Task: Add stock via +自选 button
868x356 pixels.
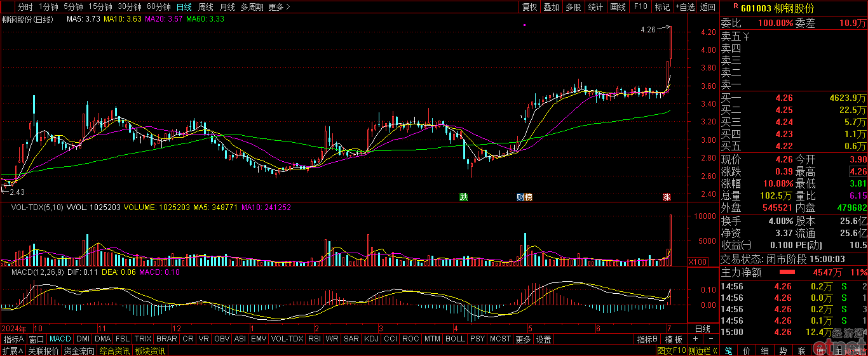Action: (686, 7)
